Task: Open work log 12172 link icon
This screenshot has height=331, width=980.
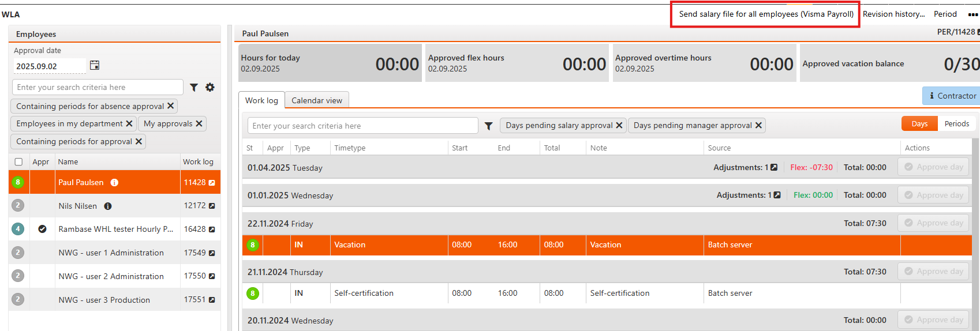Action: tap(212, 206)
